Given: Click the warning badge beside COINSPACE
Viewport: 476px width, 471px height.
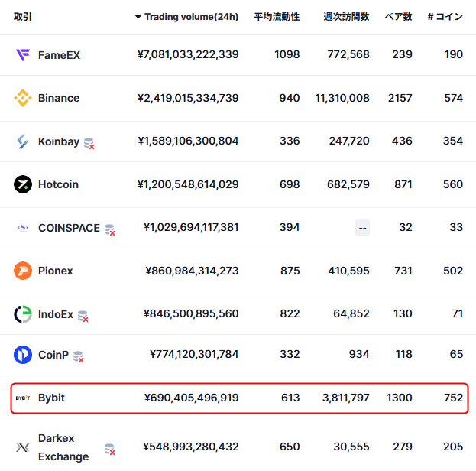Looking at the screenshot, I should [x=109, y=229].
